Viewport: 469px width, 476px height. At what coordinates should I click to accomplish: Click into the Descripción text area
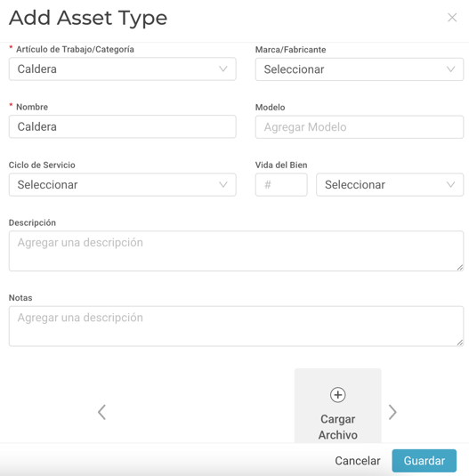point(236,251)
